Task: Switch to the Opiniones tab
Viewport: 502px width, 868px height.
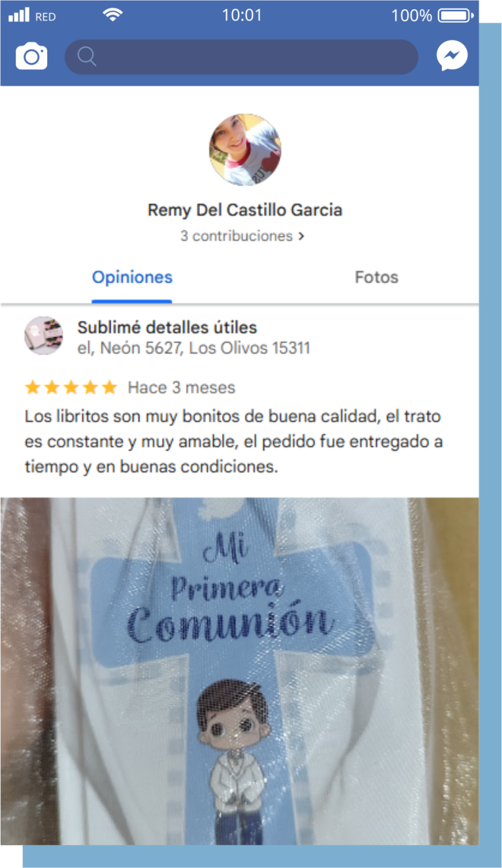Action: pos(132,277)
